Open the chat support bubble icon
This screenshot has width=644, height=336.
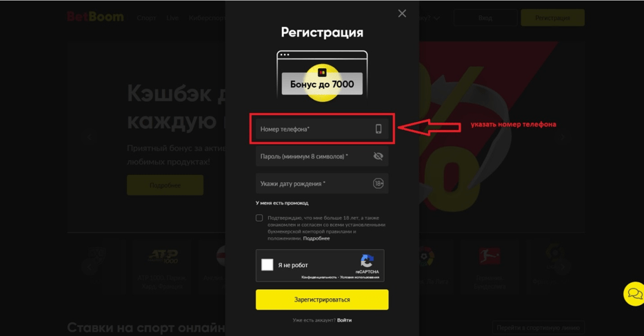click(x=634, y=294)
